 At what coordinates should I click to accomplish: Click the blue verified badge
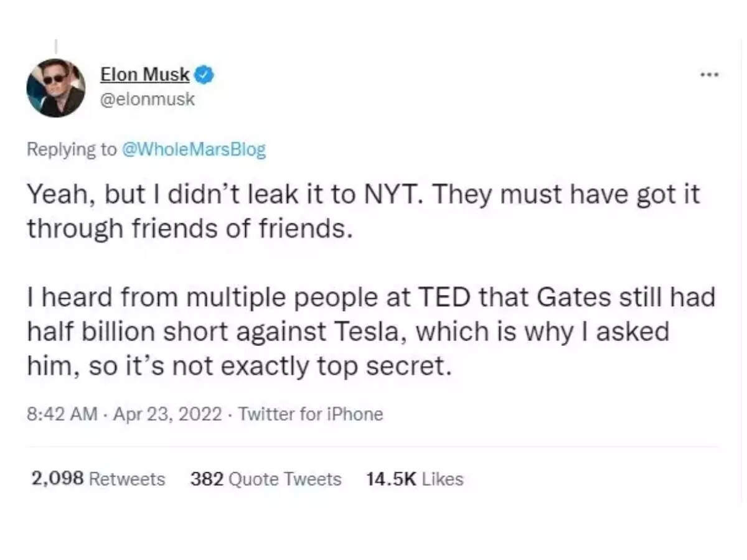pyautogui.click(x=206, y=75)
